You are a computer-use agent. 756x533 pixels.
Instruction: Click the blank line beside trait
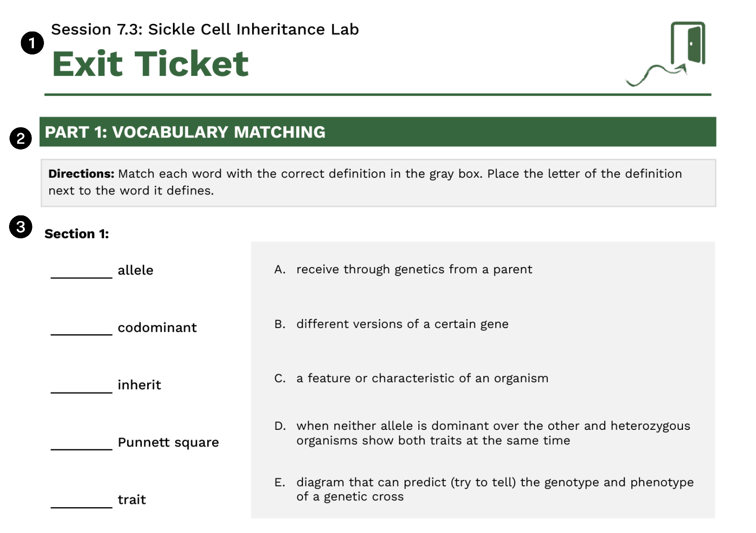pyautogui.click(x=81, y=506)
